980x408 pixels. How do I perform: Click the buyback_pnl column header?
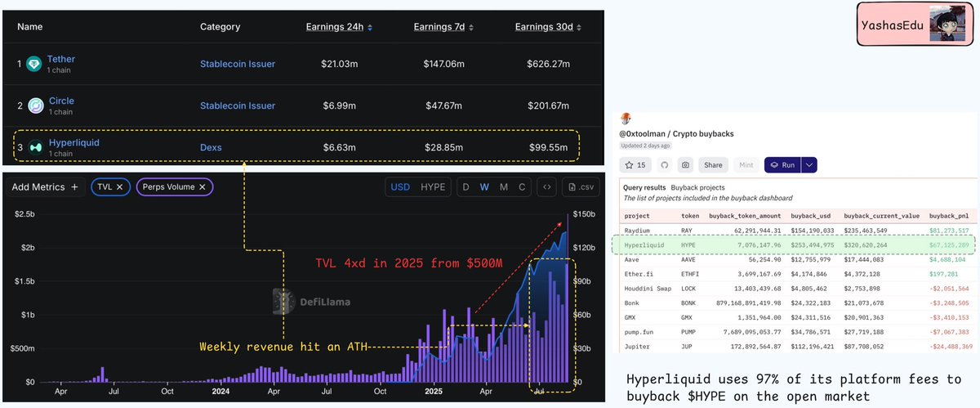point(948,217)
